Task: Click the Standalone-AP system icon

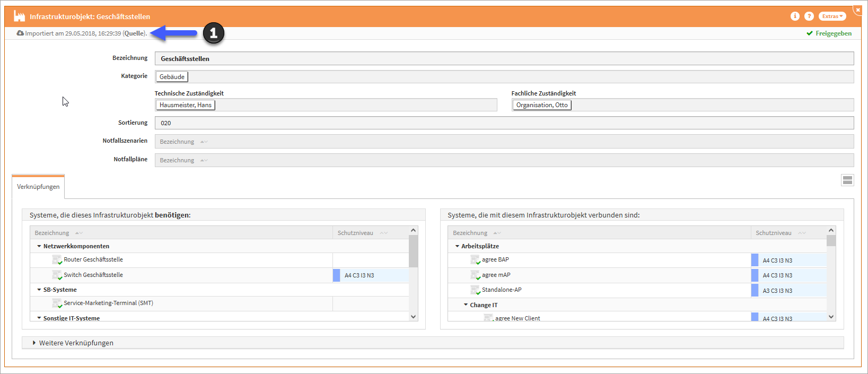Action: [475, 290]
